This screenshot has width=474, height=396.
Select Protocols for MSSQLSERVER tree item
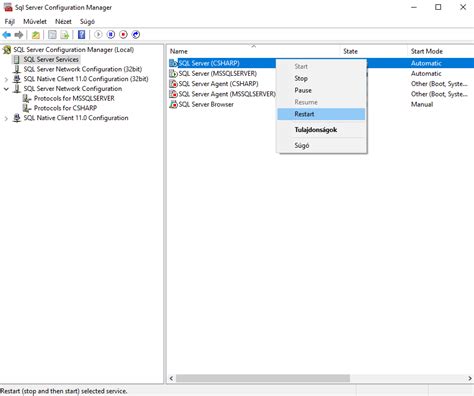coord(74,99)
